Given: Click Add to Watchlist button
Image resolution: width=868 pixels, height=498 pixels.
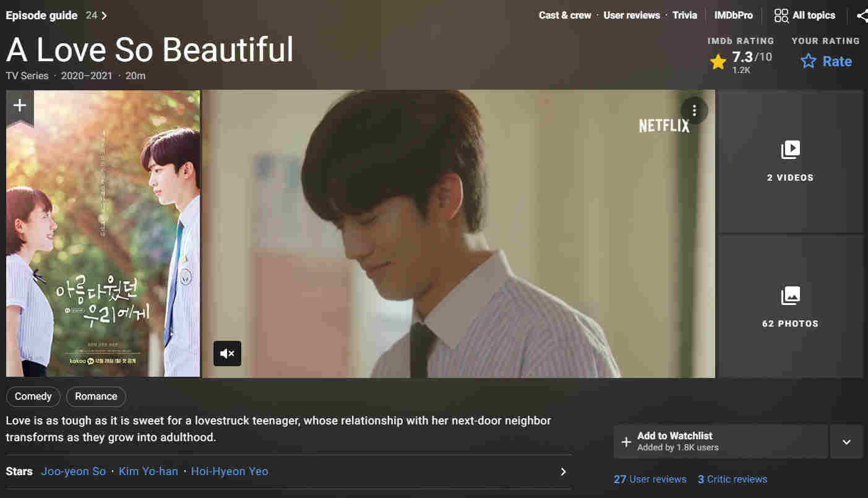Looking at the screenshot, I should point(721,442).
